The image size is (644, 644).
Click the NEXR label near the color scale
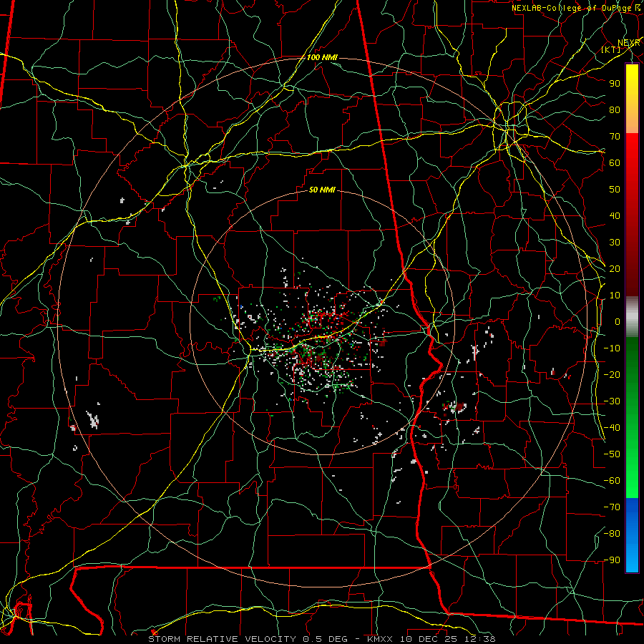(x=628, y=43)
